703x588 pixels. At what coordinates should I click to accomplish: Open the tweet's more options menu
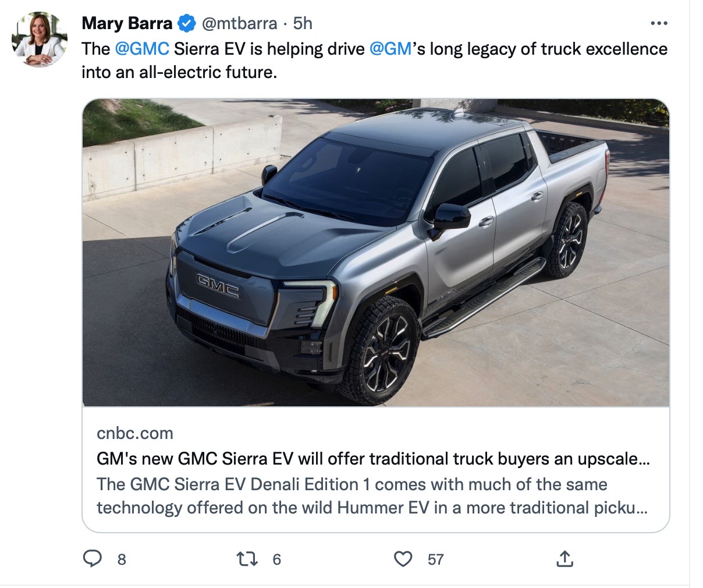658,23
